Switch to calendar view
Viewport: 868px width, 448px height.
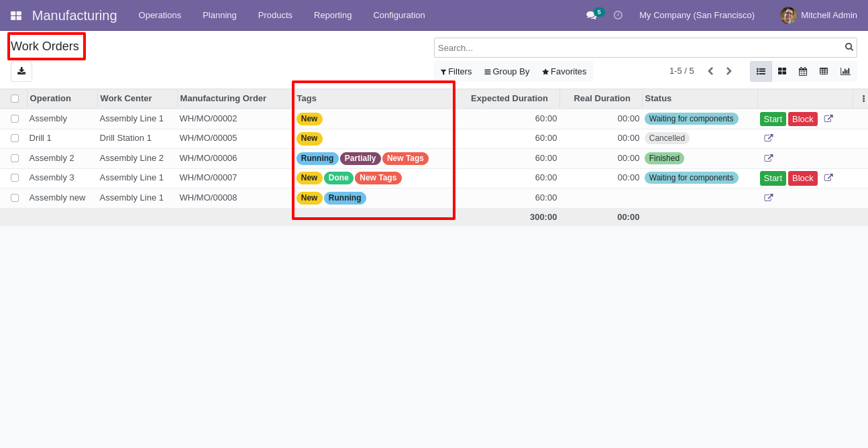pyautogui.click(x=803, y=71)
